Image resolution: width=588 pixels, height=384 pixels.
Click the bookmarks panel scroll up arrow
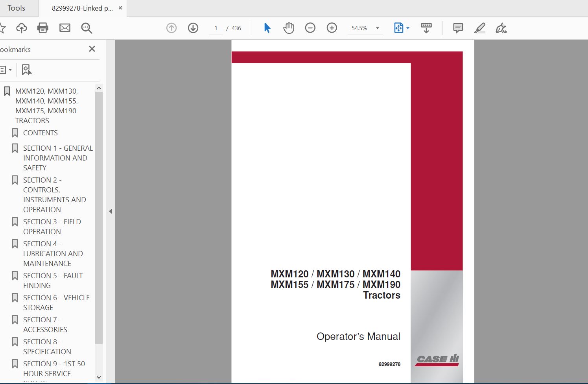[x=99, y=88]
